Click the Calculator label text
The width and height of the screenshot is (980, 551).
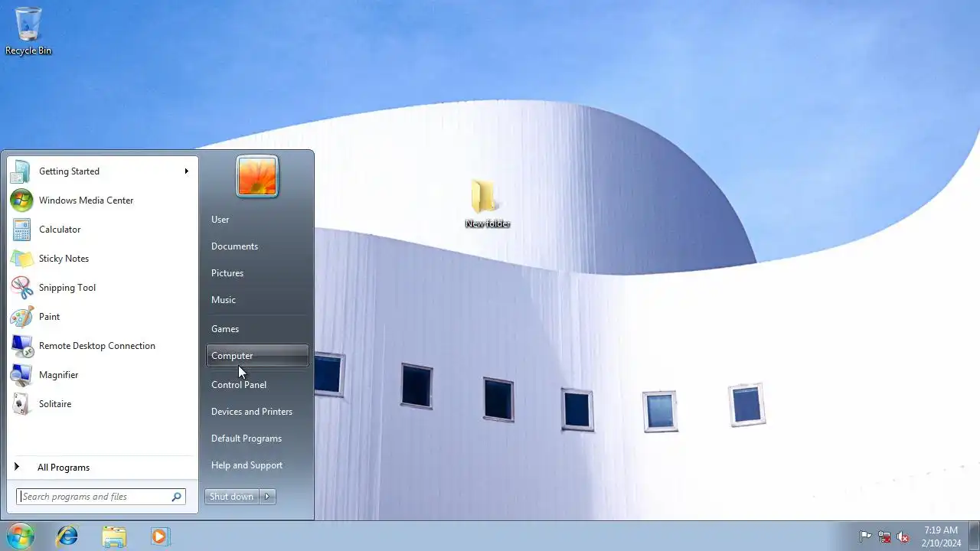60,230
